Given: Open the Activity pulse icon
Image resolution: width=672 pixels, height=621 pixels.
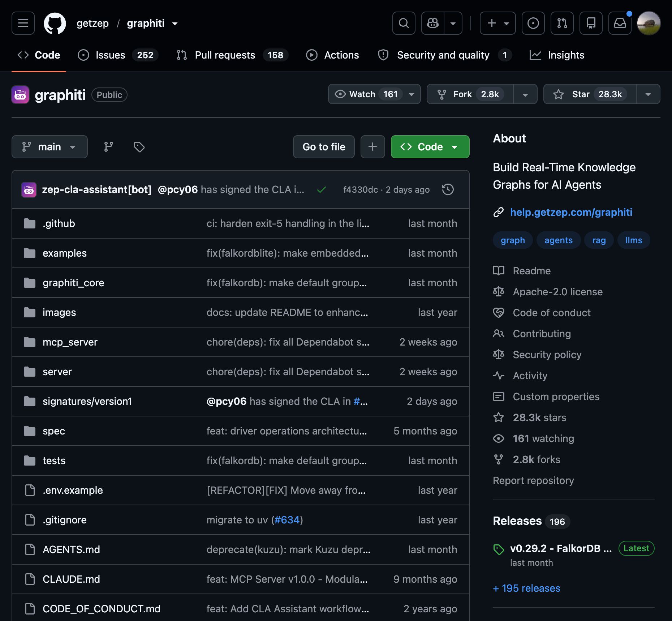Looking at the screenshot, I should (499, 376).
